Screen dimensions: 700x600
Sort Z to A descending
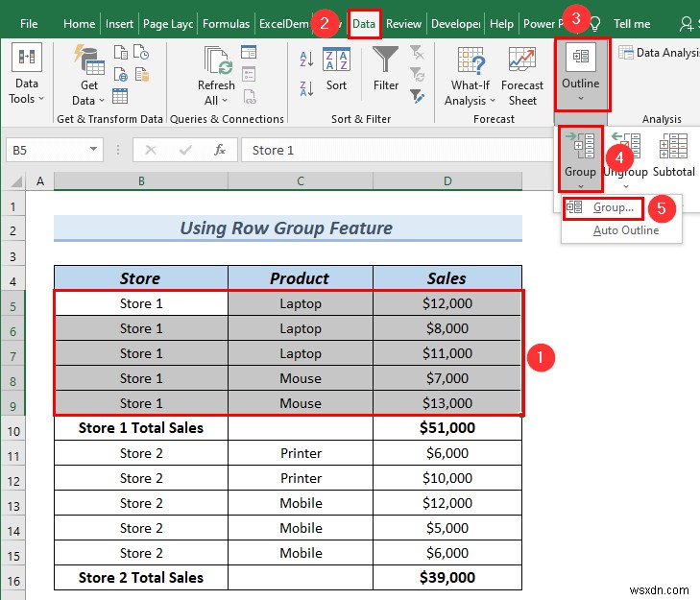point(306,88)
